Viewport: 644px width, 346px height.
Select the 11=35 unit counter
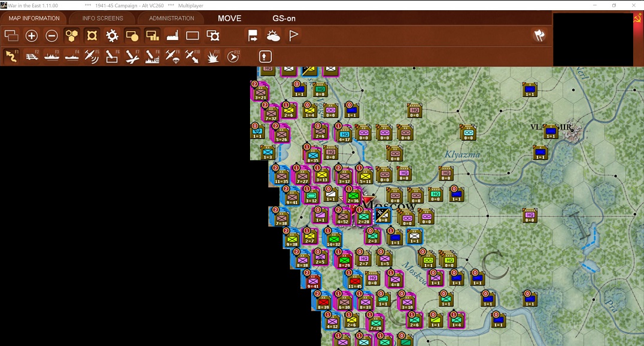click(281, 176)
